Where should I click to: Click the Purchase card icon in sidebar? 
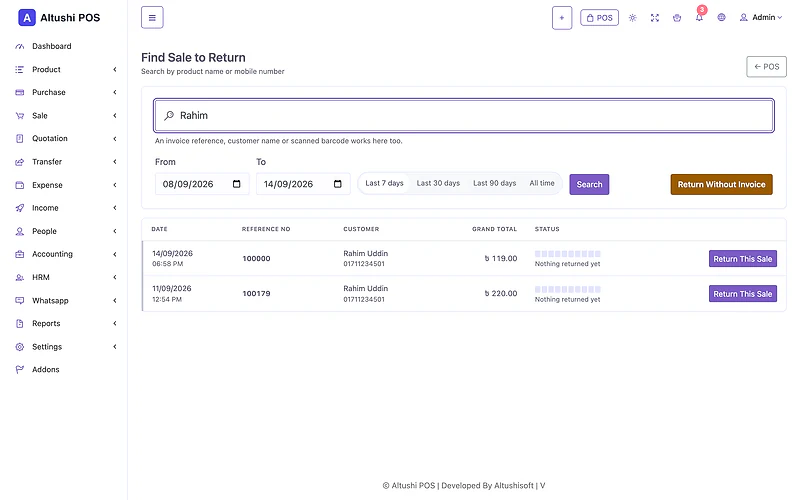pyautogui.click(x=19, y=92)
